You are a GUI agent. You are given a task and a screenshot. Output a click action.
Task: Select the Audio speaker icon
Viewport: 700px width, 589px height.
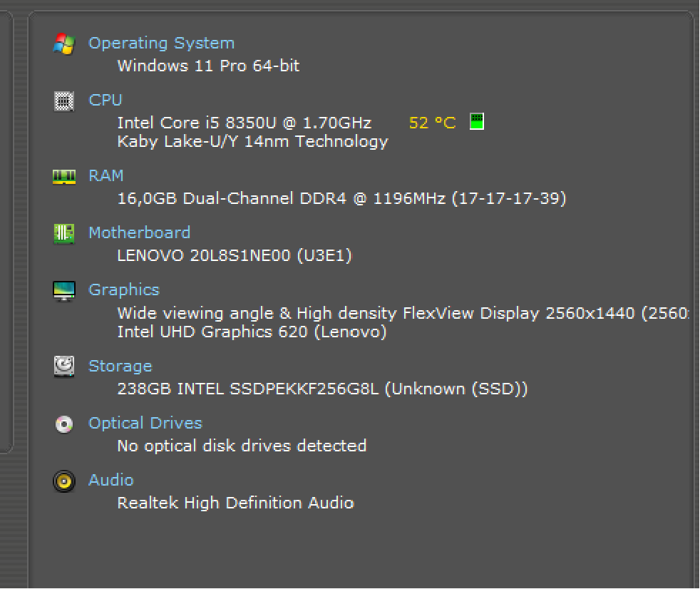click(x=63, y=481)
